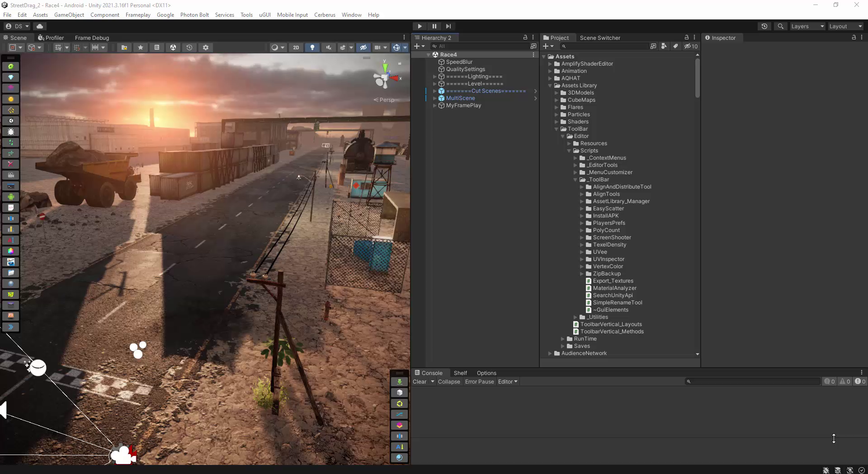Open the Clear options dropdown arrow in Console
The image size is (868, 474).
433,382
